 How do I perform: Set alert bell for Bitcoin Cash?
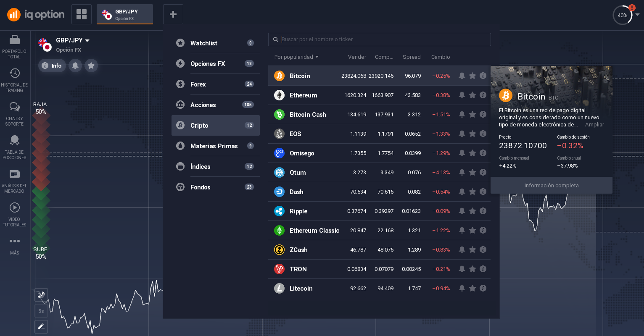point(462,115)
